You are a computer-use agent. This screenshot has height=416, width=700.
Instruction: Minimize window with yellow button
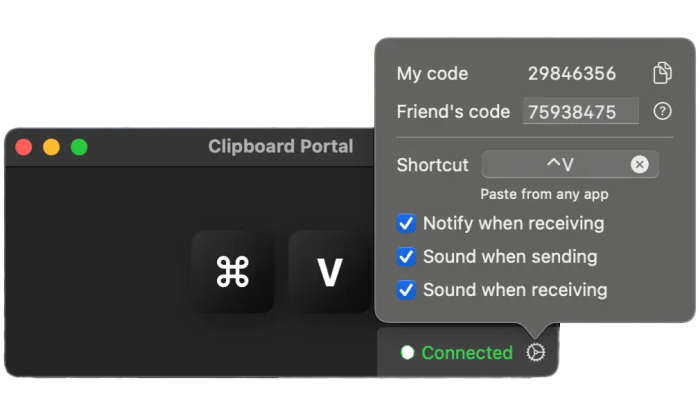click(x=51, y=147)
